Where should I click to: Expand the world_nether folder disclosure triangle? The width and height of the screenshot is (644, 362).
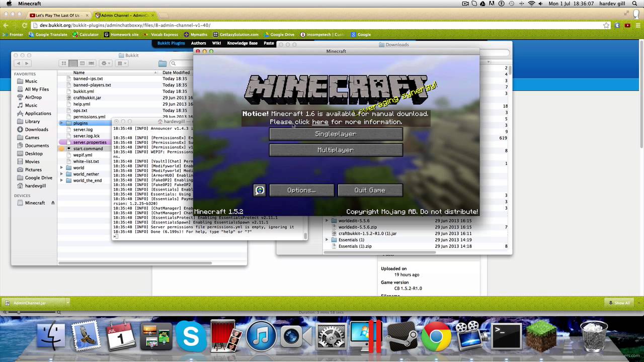[x=62, y=174]
